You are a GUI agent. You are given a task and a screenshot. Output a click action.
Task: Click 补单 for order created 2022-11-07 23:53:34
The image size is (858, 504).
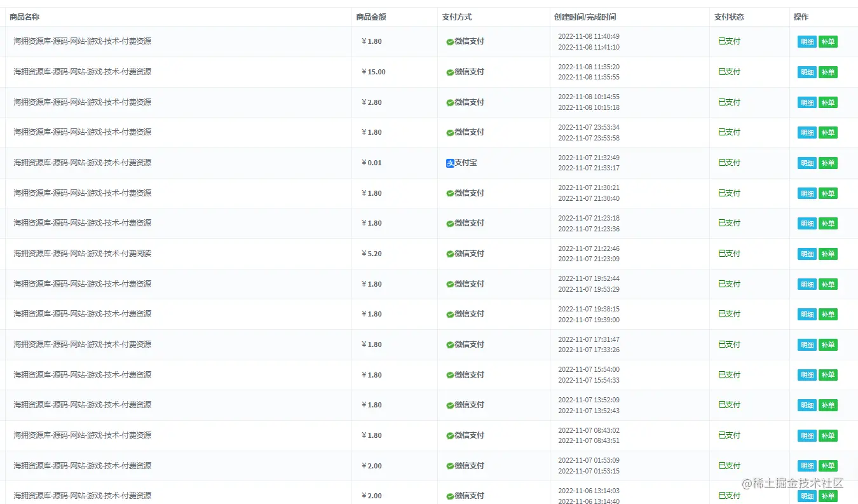(828, 133)
